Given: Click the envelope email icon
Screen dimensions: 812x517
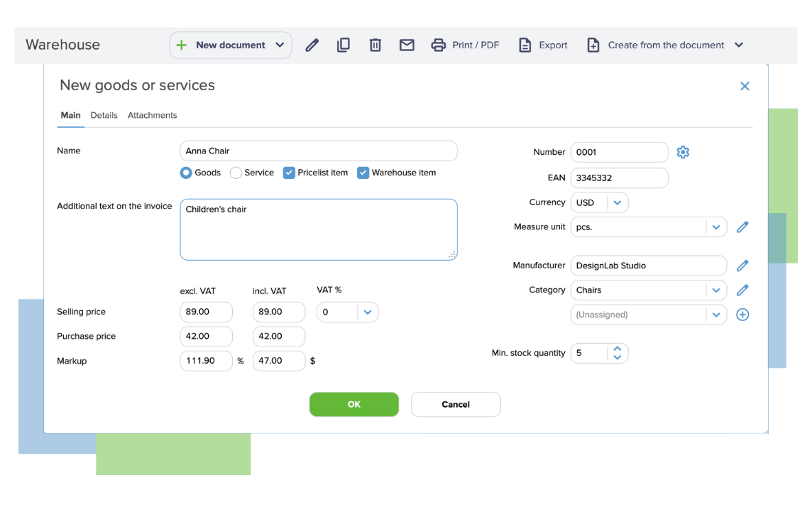Looking at the screenshot, I should coord(407,45).
